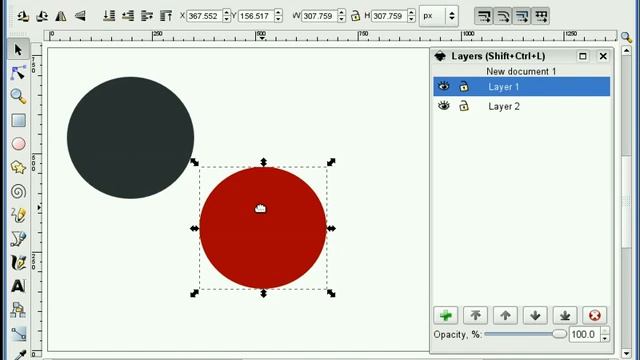
Task: Click the height H field
Action: click(390, 16)
